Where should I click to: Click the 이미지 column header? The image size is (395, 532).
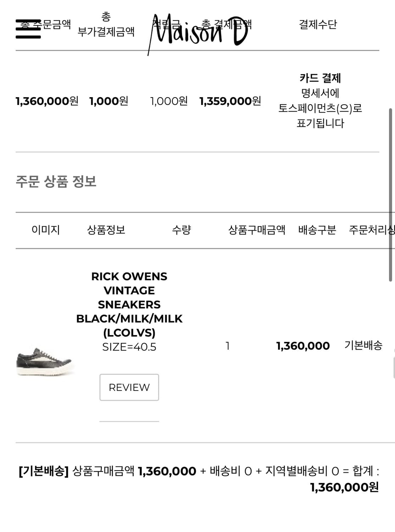tap(46, 230)
